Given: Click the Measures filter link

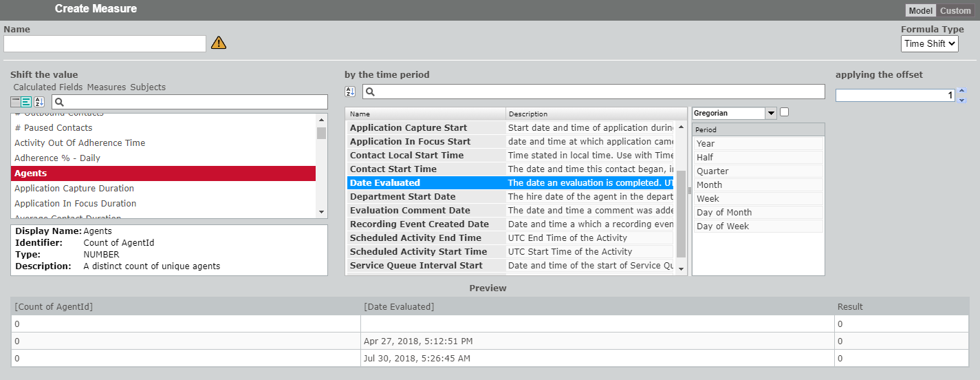Looking at the screenshot, I should pos(107,87).
